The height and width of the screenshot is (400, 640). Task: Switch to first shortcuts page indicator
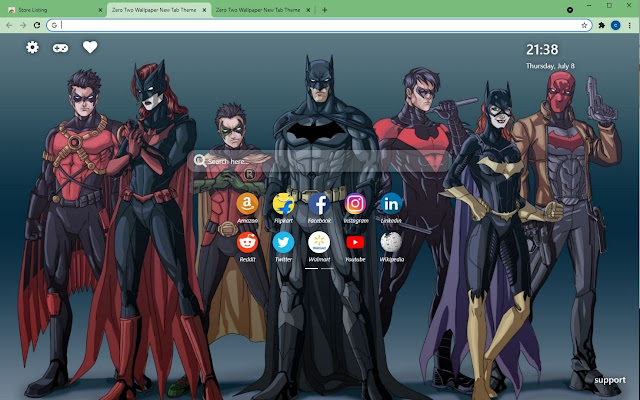[311, 269]
